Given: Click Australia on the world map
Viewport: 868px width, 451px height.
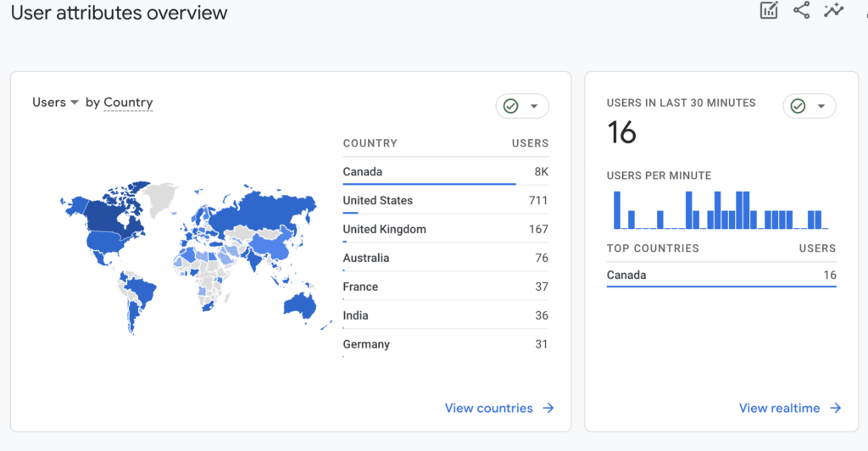Looking at the screenshot, I should 299,305.
